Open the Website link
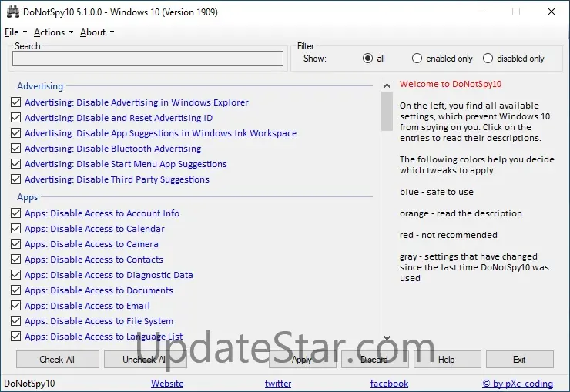The image size is (570, 392). tap(167, 384)
